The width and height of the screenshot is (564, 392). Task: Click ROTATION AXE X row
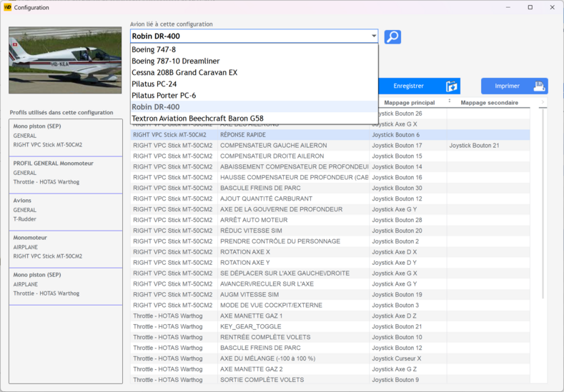pyautogui.click(x=330, y=252)
